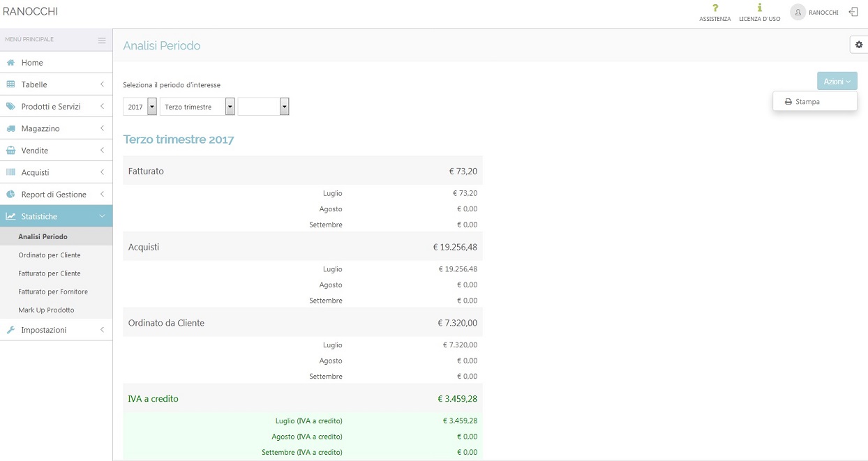Go to Fatturato per Fornitore
This screenshot has width=868, height=461.
pos(52,292)
